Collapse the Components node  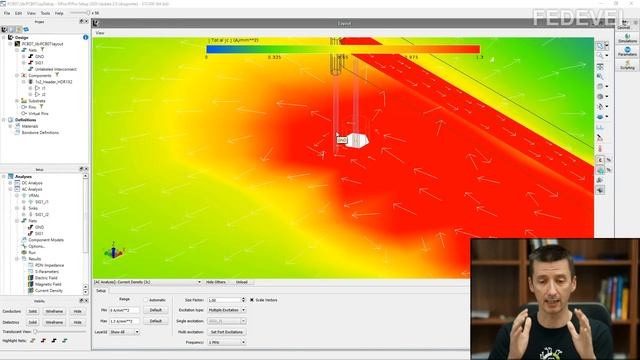pyautogui.click(x=17, y=76)
